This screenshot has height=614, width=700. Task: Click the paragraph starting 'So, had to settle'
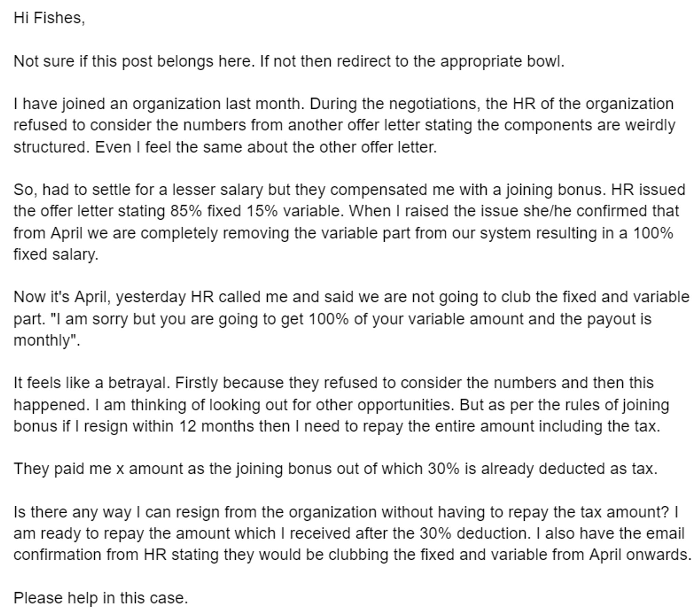[x=349, y=222]
